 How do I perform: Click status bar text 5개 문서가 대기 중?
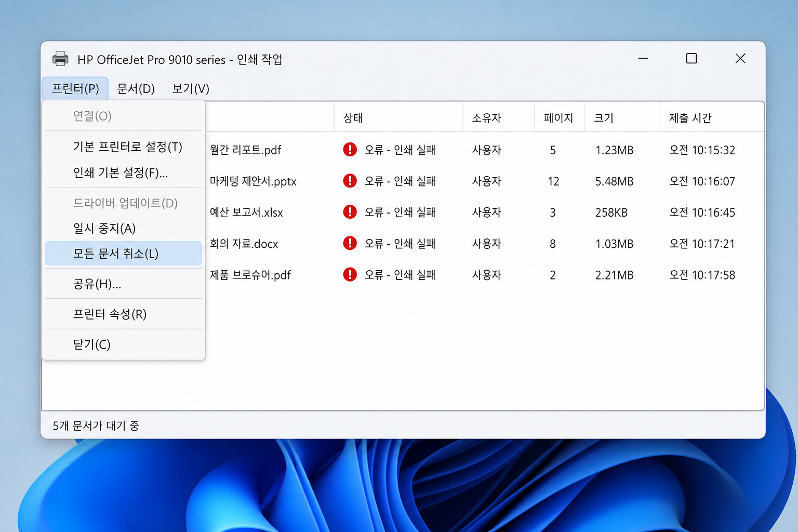click(96, 425)
